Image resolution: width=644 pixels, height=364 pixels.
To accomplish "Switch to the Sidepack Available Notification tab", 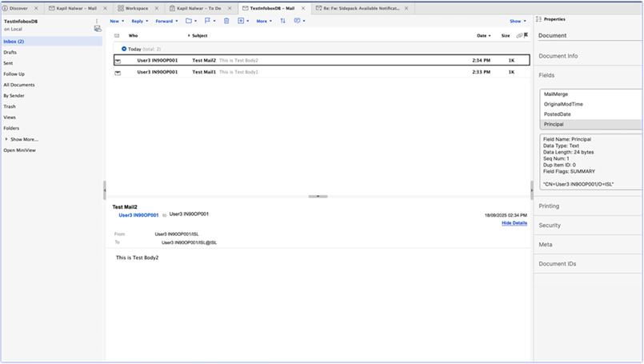I will pyautogui.click(x=360, y=8).
